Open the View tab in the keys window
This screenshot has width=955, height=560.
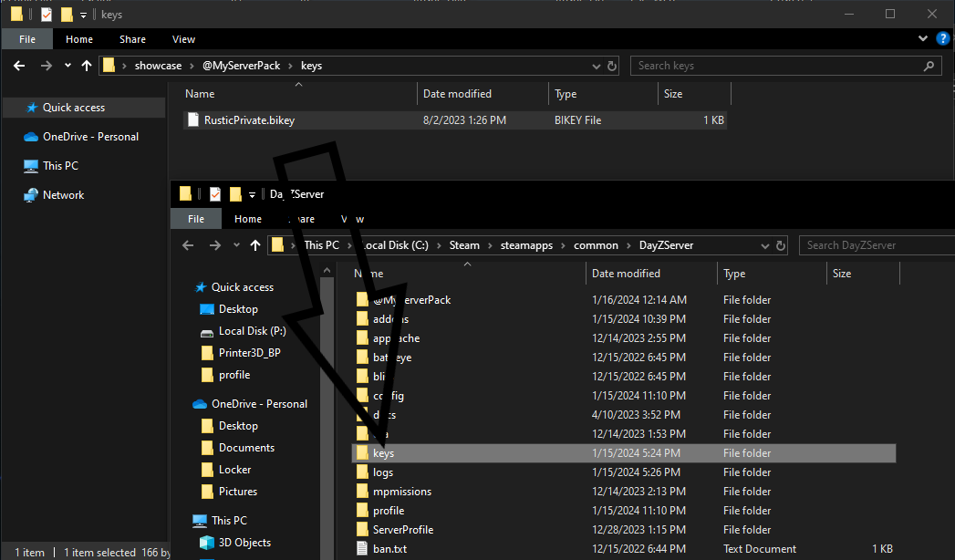[x=183, y=39]
